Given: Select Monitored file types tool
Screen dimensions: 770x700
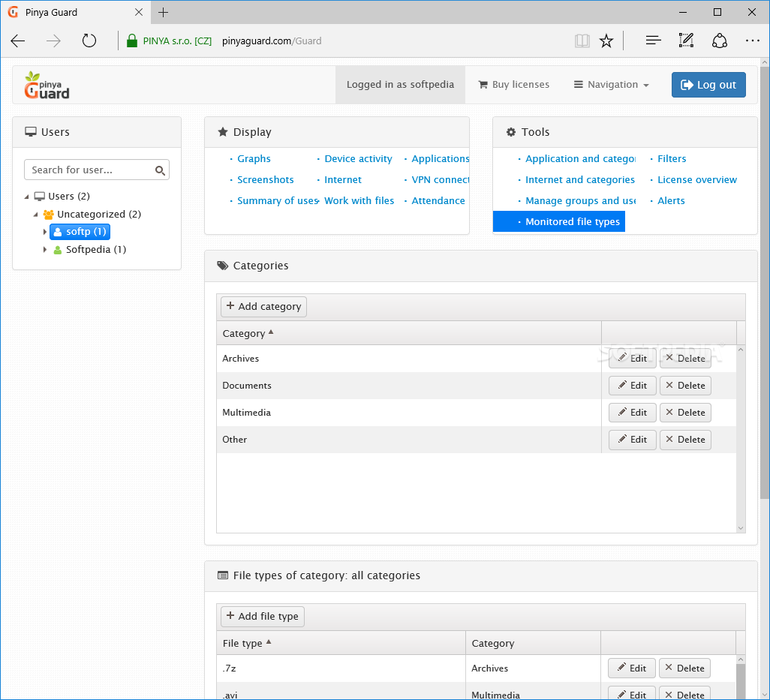Looking at the screenshot, I should point(559,221).
